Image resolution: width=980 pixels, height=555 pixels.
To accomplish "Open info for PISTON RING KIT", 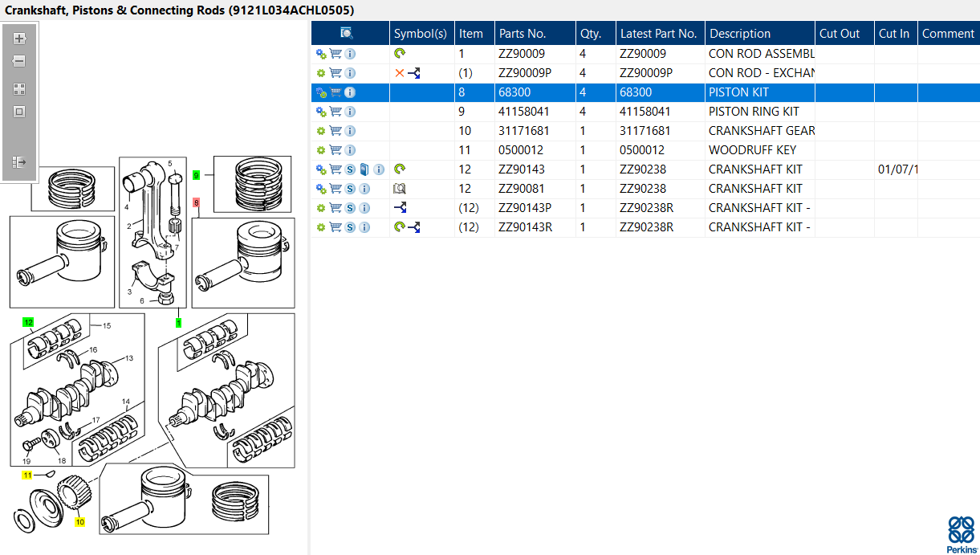I will (x=350, y=112).
